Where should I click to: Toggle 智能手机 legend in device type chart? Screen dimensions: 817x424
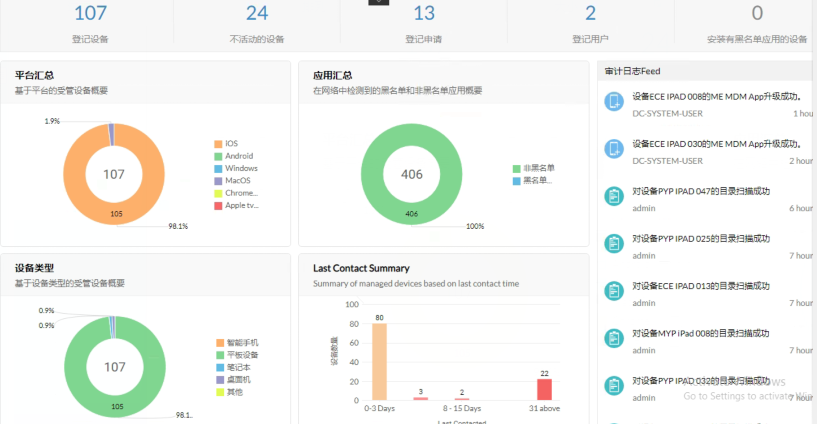tap(237, 343)
